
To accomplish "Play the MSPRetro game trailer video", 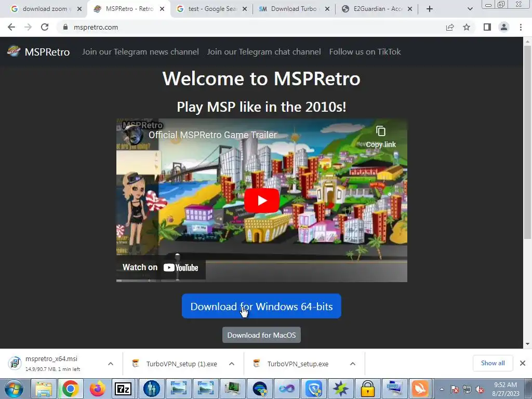I will tap(262, 201).
